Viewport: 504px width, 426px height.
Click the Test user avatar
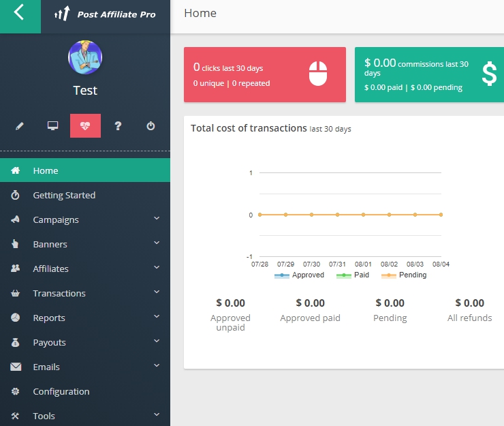coord(85,58)
